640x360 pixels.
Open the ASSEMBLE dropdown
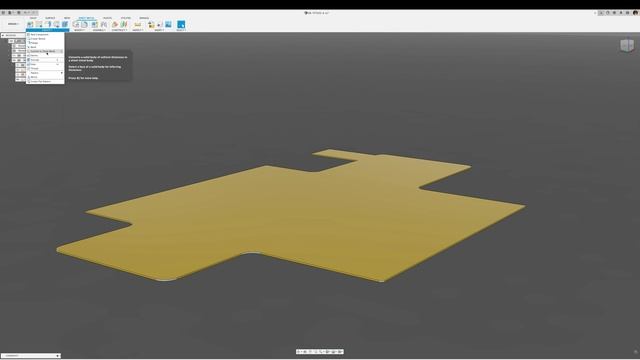pos(99,30)
